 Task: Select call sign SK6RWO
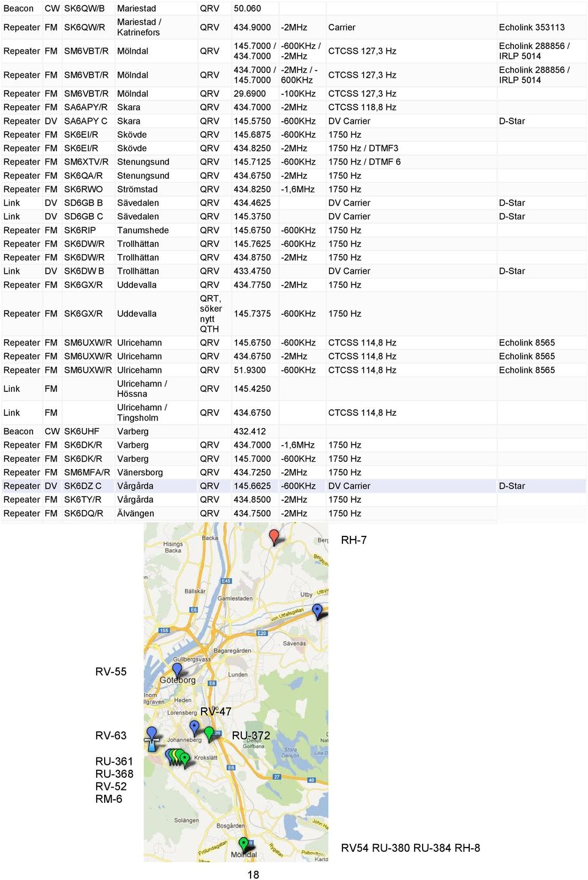83,189
